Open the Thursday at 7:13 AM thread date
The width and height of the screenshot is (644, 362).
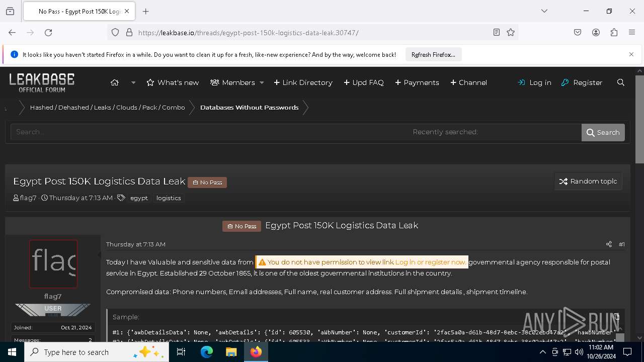[x=81, y=198]
